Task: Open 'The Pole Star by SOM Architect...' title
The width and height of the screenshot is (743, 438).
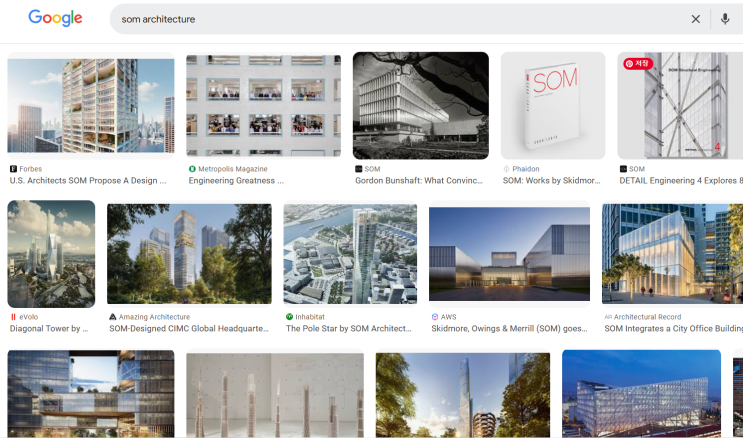Action: [x=349, y=328]
